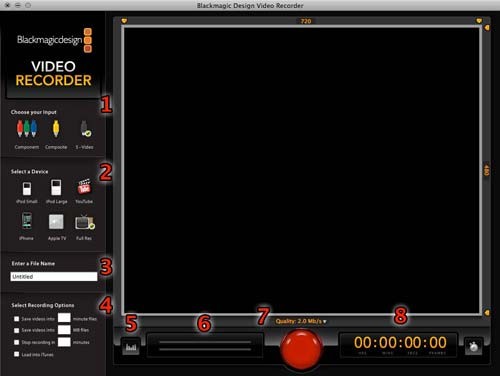Choose the Full Res device option
The width and height of the screenshot is (500, 376).
pyautogui.click(x=85, y=223)
